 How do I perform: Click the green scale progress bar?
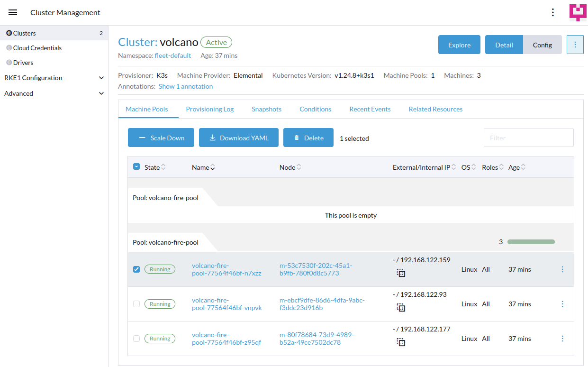531,241
